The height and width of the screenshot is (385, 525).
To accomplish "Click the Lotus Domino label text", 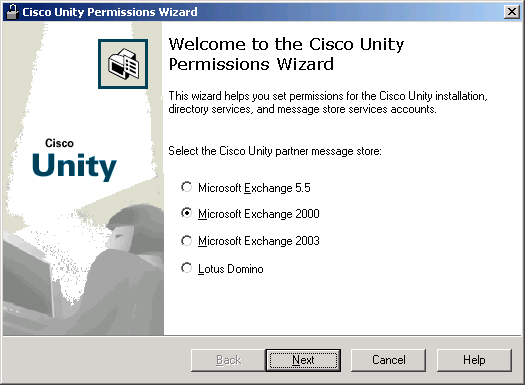I will (231, 269).
